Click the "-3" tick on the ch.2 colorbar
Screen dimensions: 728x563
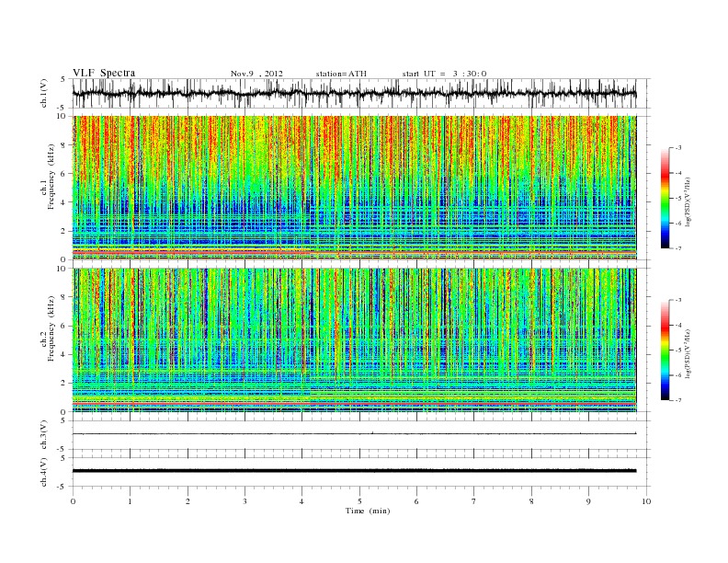point(678,300)
